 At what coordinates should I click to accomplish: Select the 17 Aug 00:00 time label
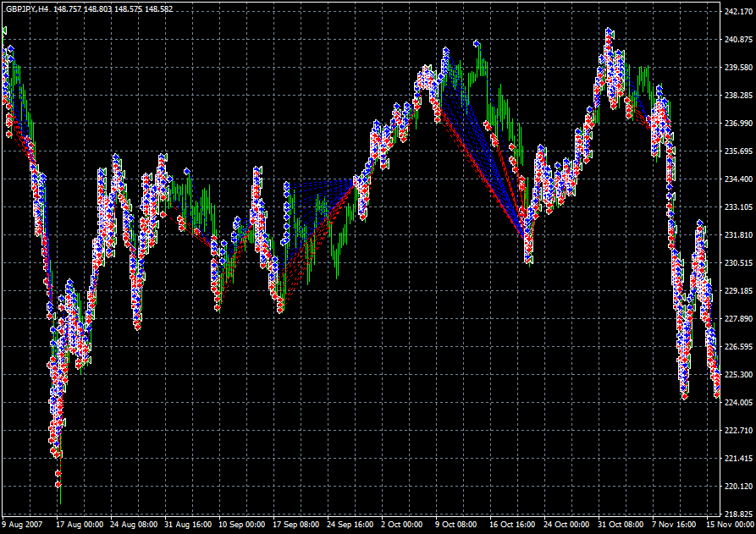pyautogui.click(x=80, y=525)
